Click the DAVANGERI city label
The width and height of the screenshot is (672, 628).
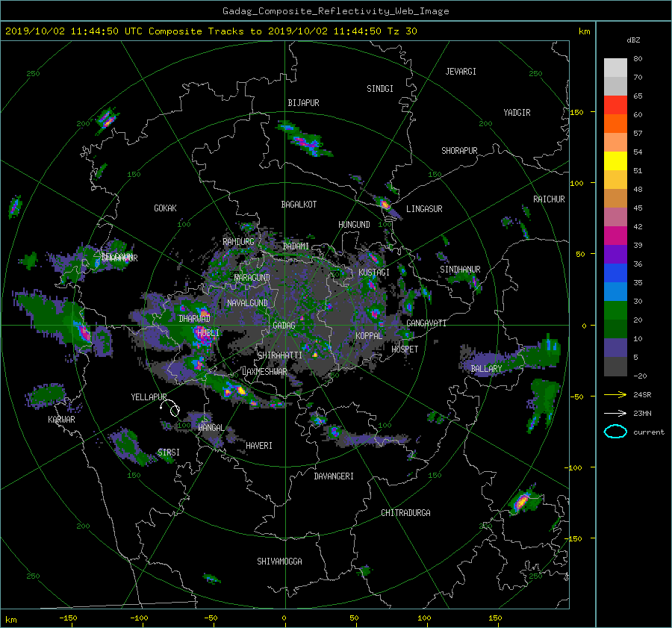point(334,476)
